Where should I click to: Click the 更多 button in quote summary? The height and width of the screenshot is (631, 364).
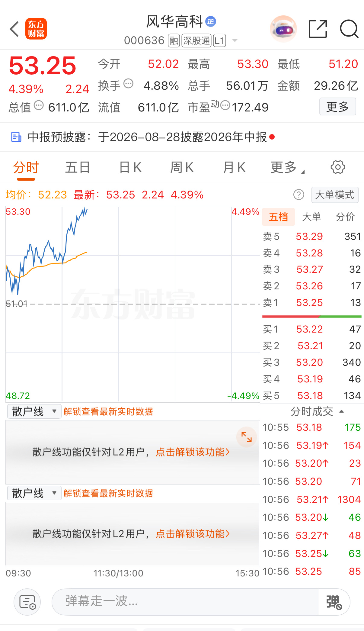pyautogui.click(x=337, y=107)
